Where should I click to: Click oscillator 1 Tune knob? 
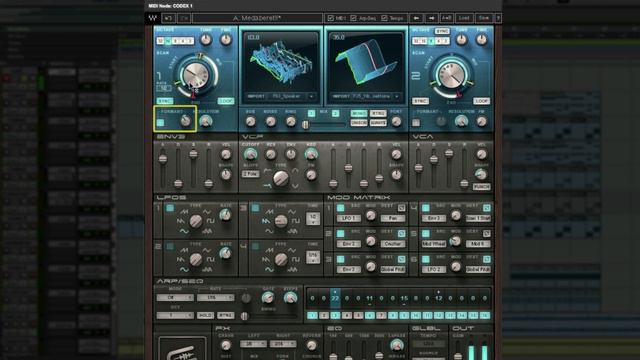[x=206, y=40]
